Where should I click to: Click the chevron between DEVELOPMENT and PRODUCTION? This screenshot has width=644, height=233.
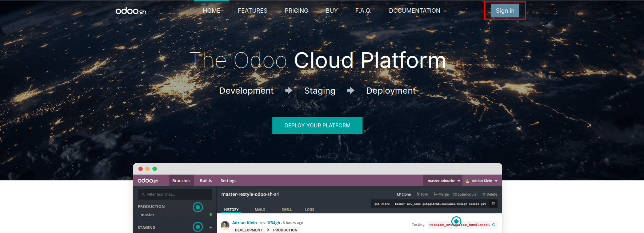pyautogui.click(x=268, y=230)
